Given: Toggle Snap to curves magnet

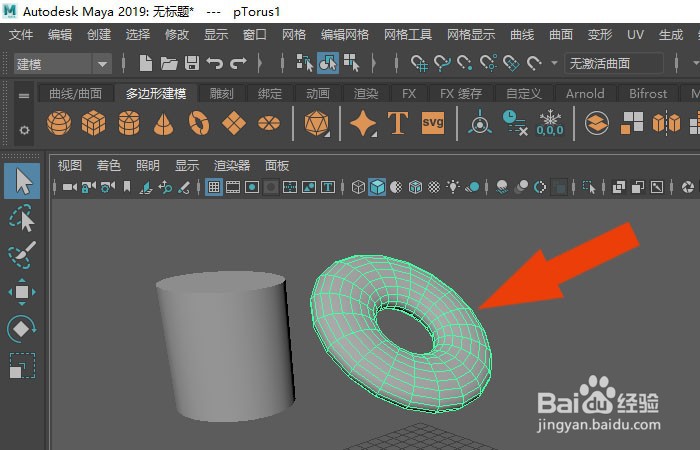Looking at the screenshot, I should pyautogui.click(x=442, y=63).
